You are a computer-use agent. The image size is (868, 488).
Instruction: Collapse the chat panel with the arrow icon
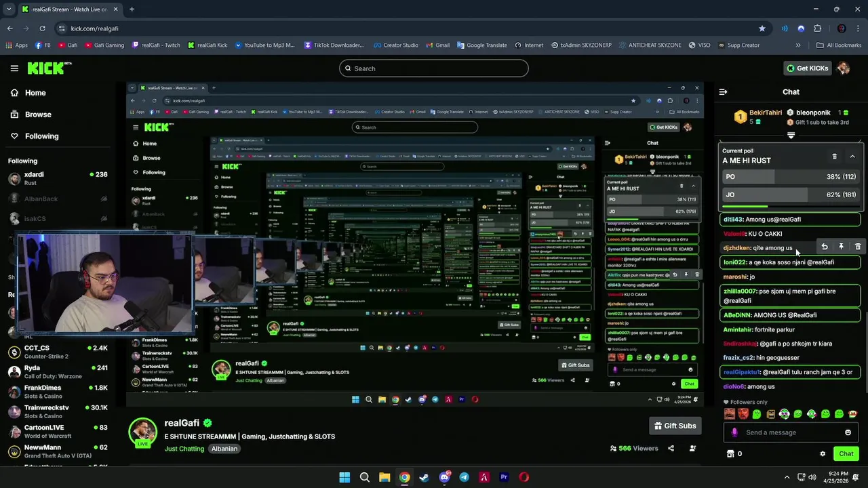pyautogui.click(x=723, y=91)
